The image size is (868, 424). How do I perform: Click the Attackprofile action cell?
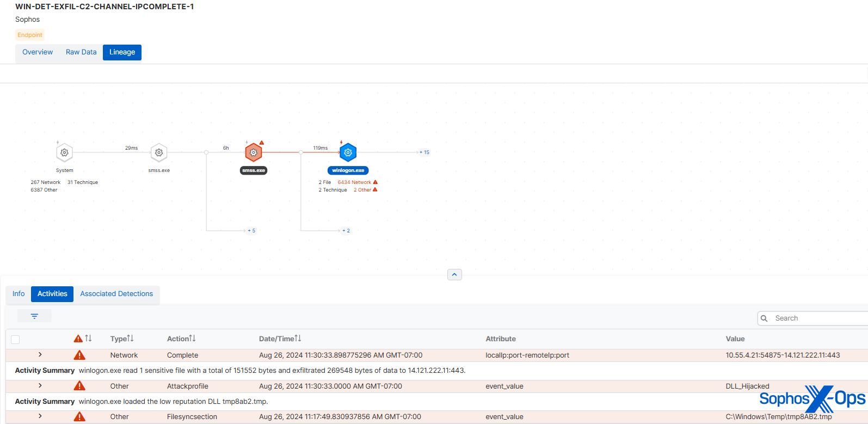click(x=187, y=386)
